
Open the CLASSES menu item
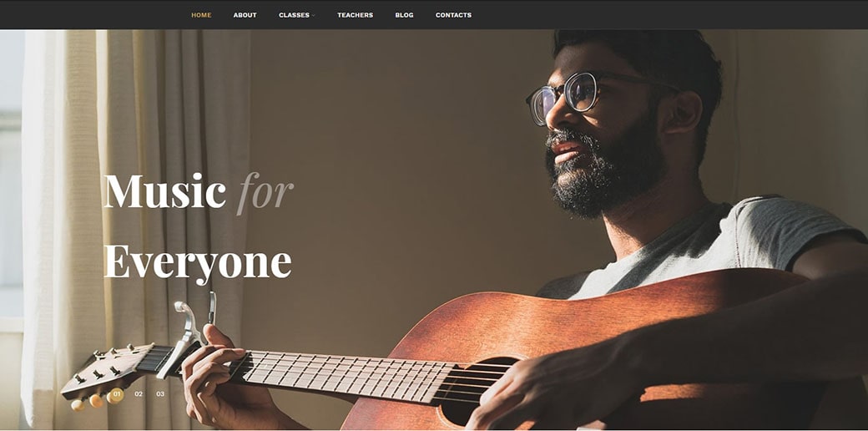click(294, 15)
